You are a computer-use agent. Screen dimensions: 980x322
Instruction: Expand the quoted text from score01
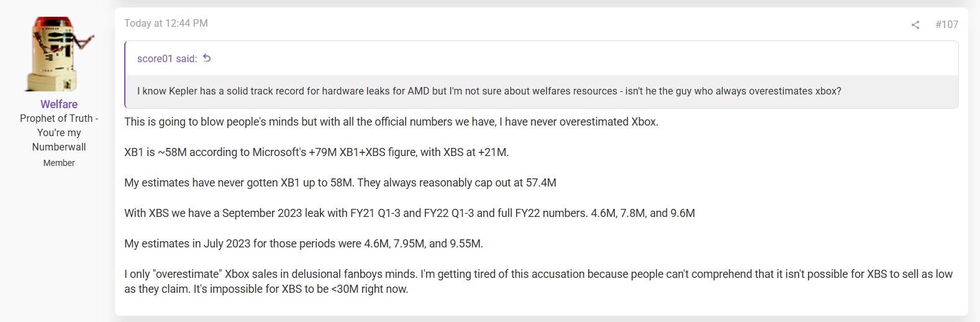489,91
